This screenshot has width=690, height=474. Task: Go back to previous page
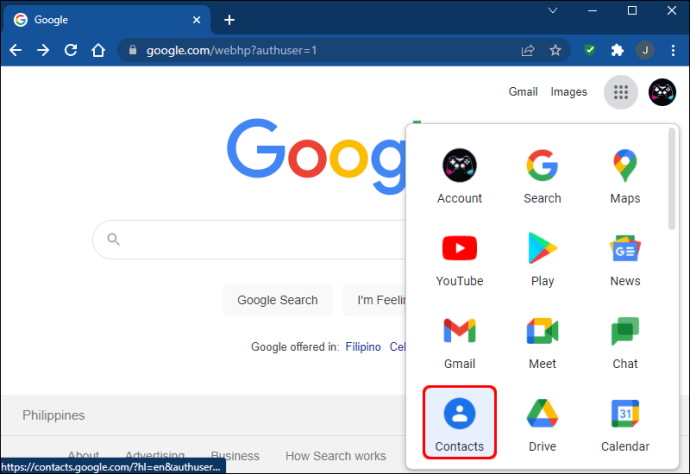point(15,50)
